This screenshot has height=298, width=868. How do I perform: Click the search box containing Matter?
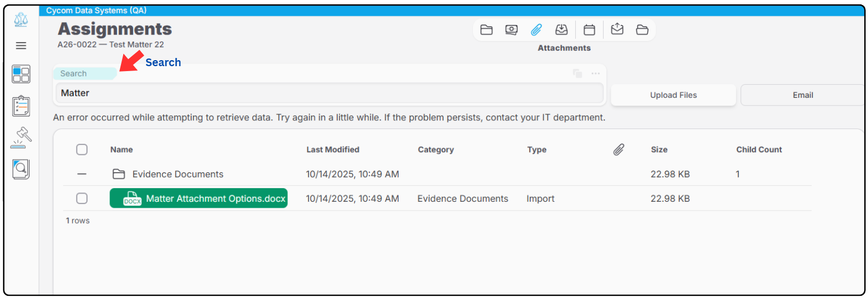(x=329, y=93)
